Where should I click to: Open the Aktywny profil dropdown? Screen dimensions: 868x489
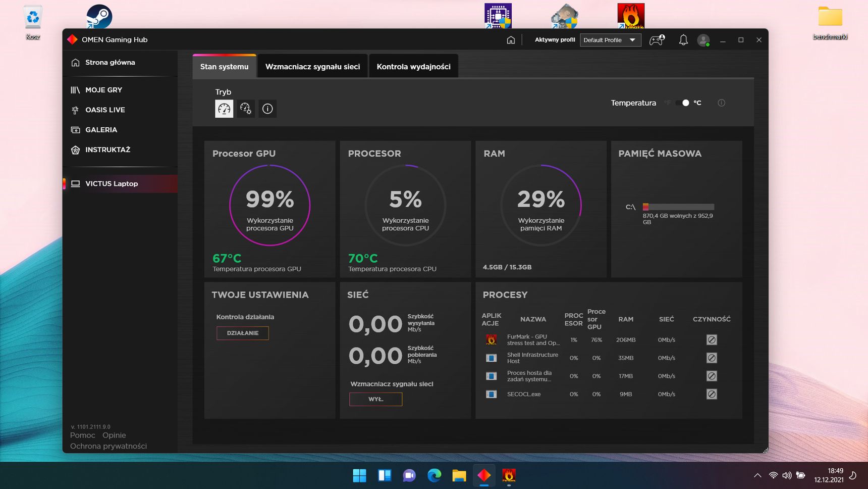click(x=611, y=40)
